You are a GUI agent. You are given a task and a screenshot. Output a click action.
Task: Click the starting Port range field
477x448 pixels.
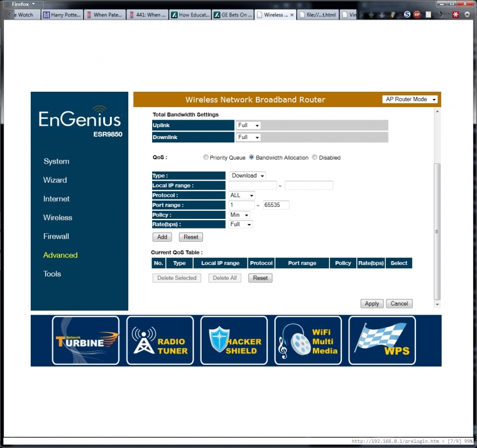click(242, 205)
